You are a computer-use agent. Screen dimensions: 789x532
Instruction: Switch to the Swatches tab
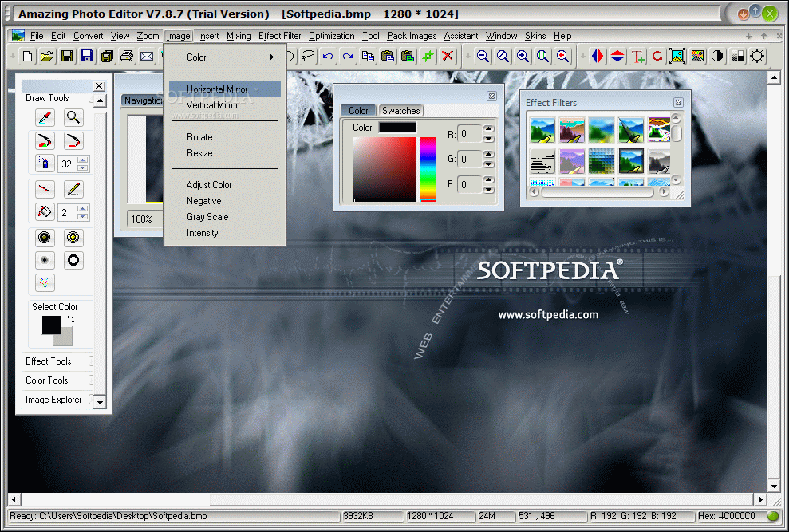point(400,111)
